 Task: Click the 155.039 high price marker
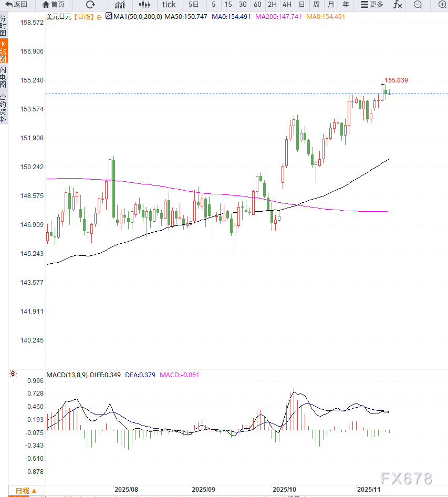396,80
